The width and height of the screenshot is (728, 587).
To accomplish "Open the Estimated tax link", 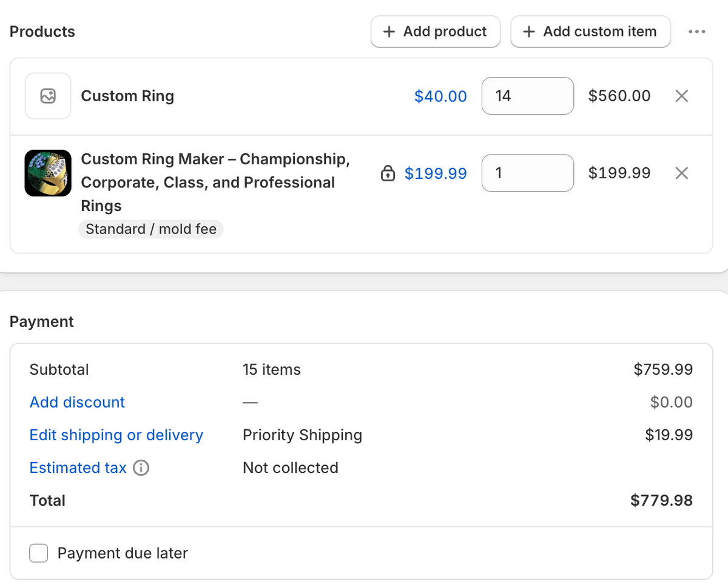I will coord(78,468).
